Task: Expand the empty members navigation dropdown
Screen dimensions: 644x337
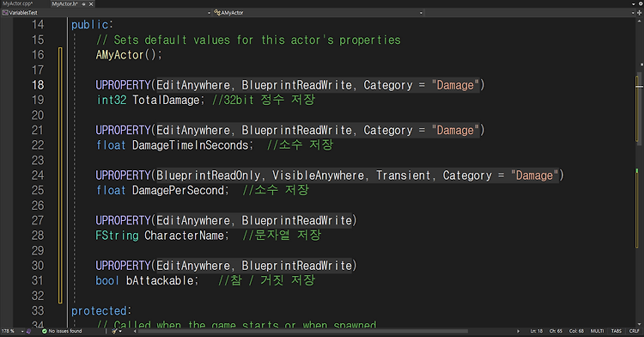Action: tap(530, 13)
